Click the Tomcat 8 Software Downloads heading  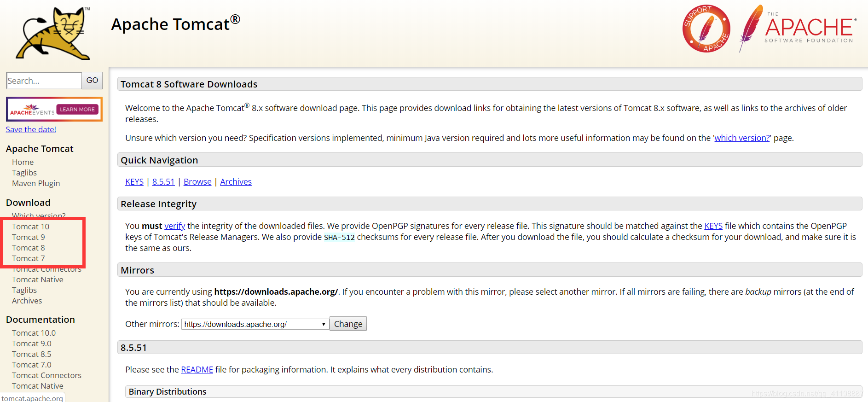click(189, 84)
